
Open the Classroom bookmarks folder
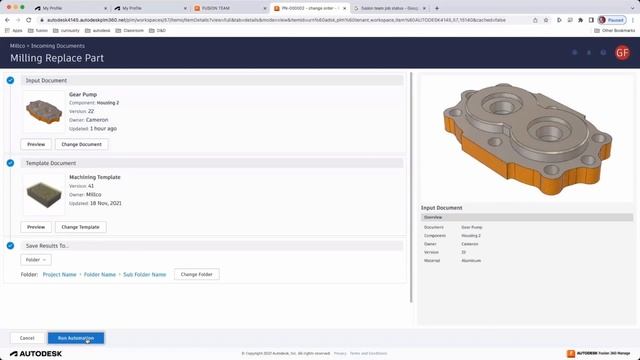tap(130, 31)
